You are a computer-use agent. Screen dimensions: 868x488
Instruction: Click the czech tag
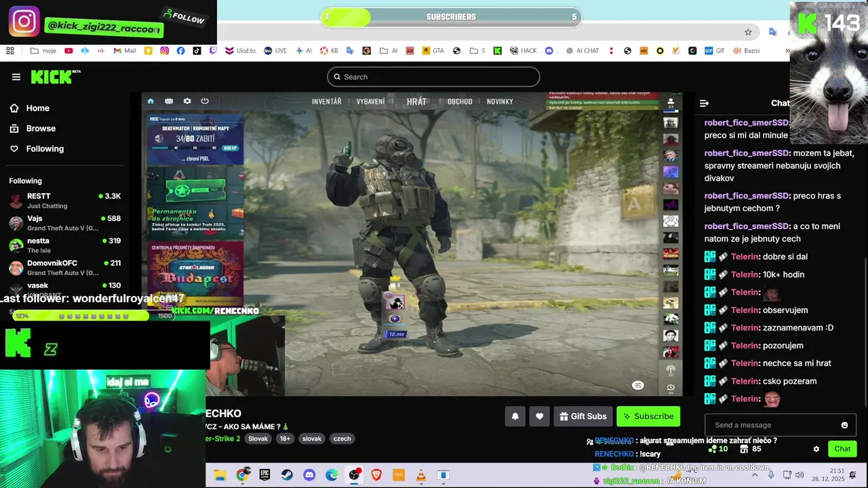click(x=342, y=439)
